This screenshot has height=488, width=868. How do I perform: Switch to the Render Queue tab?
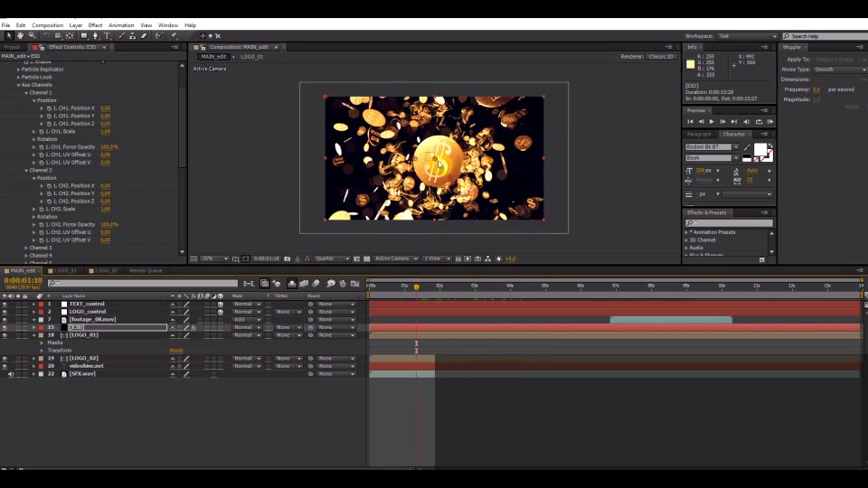(146, 270)
